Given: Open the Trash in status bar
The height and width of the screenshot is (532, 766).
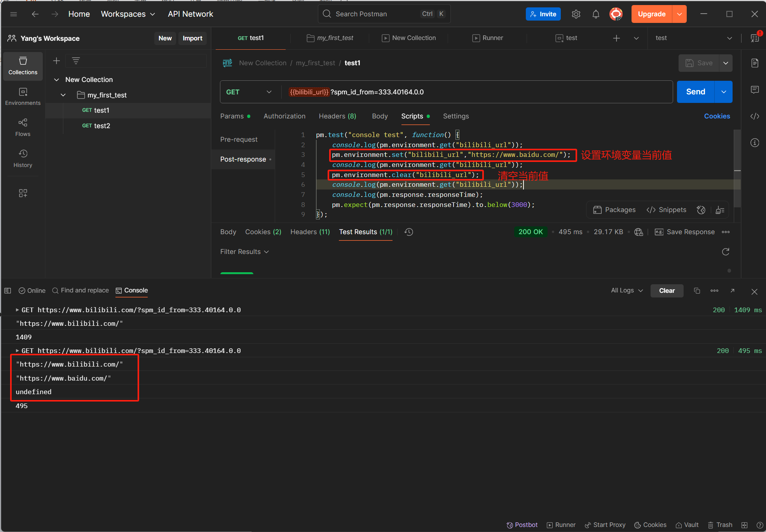Looking at the screenshot, I should point(720,525).
